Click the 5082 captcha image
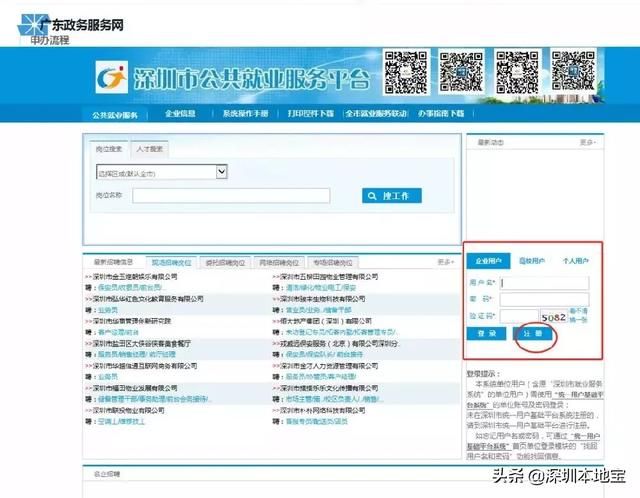 (x=553, y=317)
